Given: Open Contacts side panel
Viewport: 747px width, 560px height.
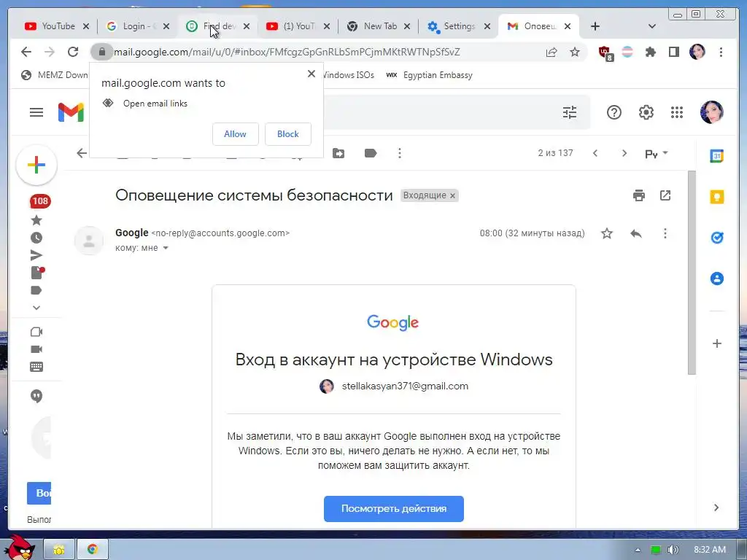Looking at the screenshot, I should click(x=717, y=279).
